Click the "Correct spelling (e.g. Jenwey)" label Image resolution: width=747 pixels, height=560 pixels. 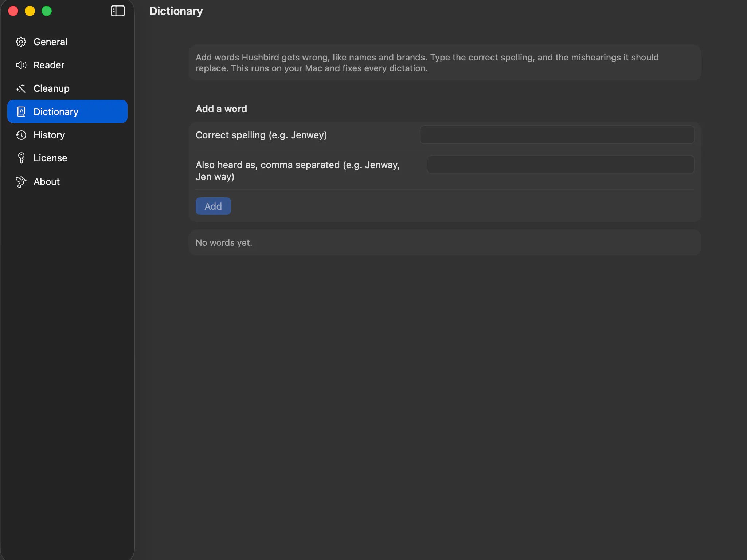tap(261, 135)
